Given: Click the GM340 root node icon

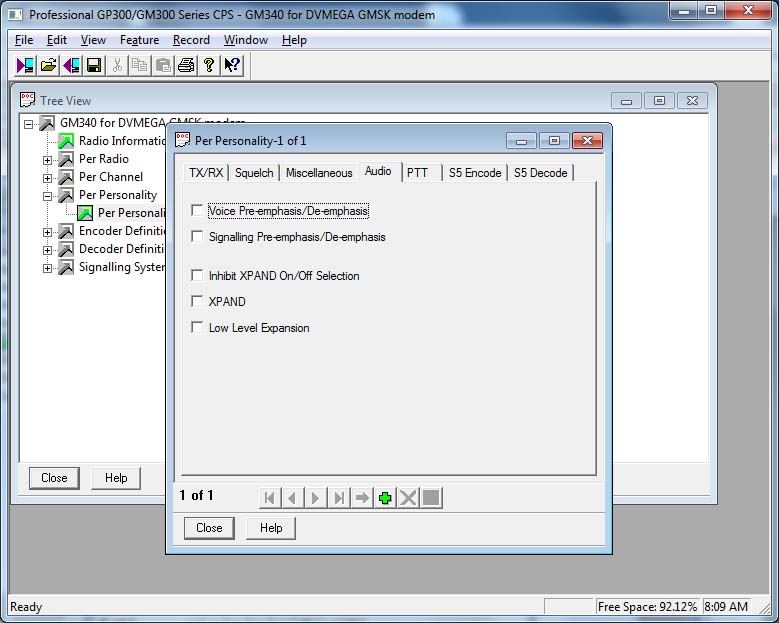Looking at the screenshot, I should 47,123.
